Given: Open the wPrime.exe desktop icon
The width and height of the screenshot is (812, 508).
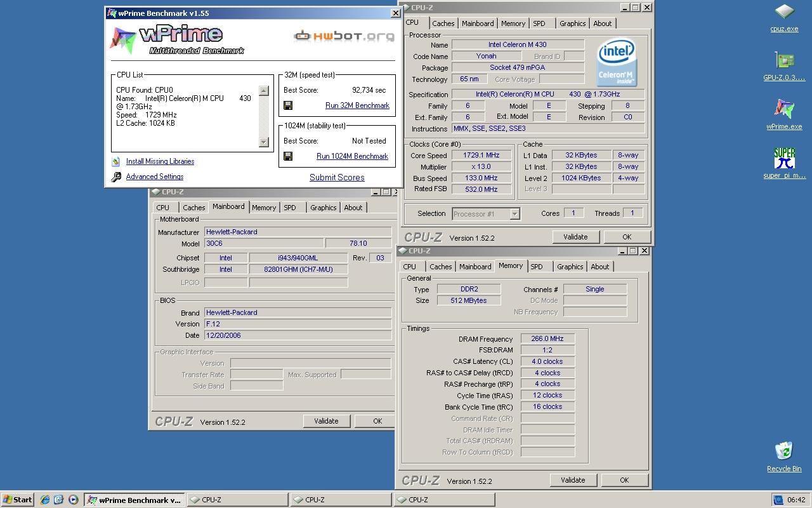Looking at the screenshot, I should pos(784,115).
